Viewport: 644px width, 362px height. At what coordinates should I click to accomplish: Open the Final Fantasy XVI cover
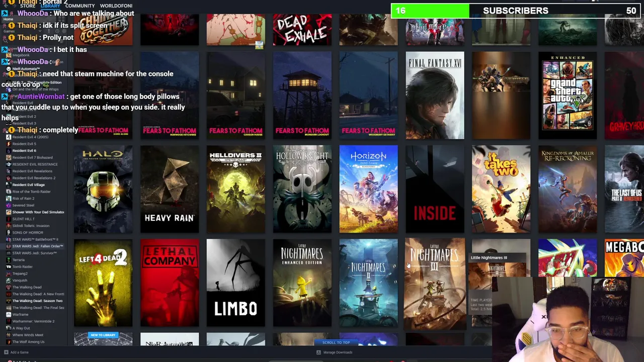435,96
